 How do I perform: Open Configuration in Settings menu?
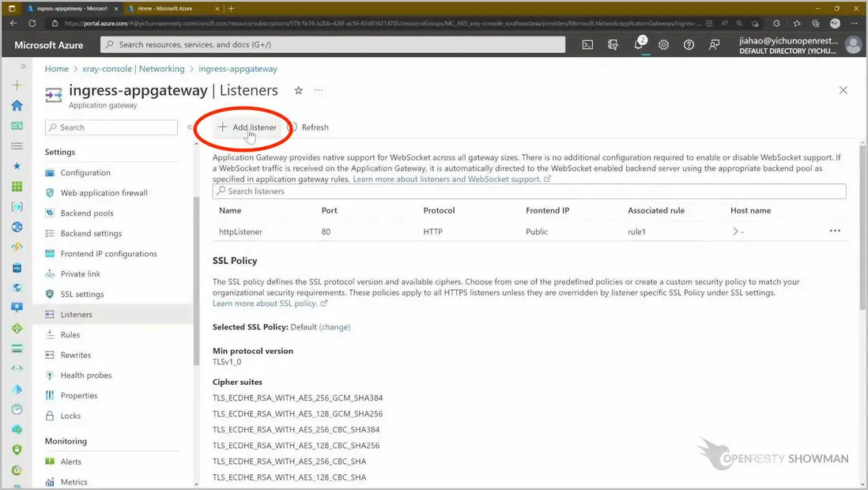point(85,173)
